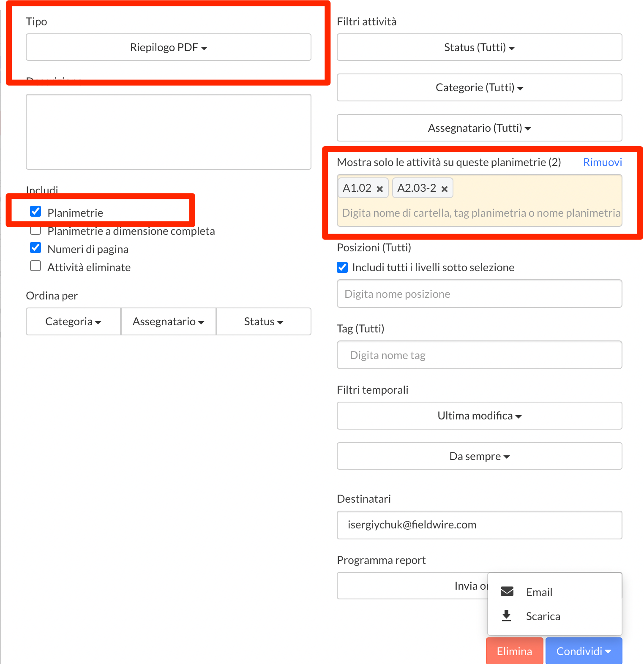Click the Email envelope icon
The height and width of the screenshot is (664, 644).
(x=507, y=591)
